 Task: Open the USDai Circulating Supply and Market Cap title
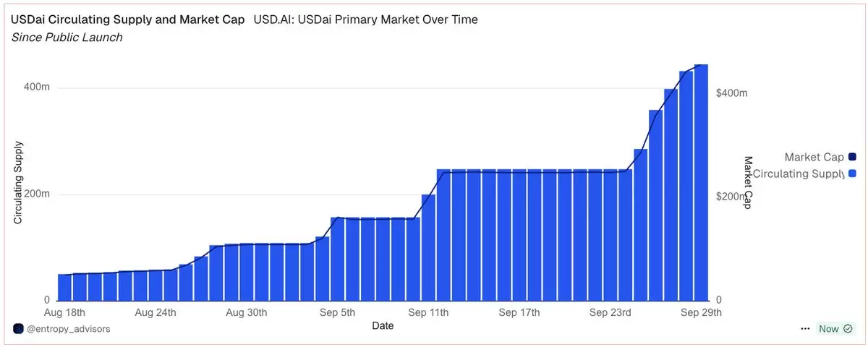[x=128, y=20]
